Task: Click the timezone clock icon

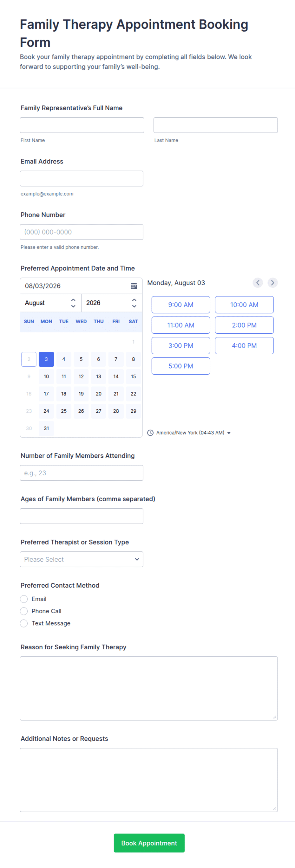Action: coord(150,433)
